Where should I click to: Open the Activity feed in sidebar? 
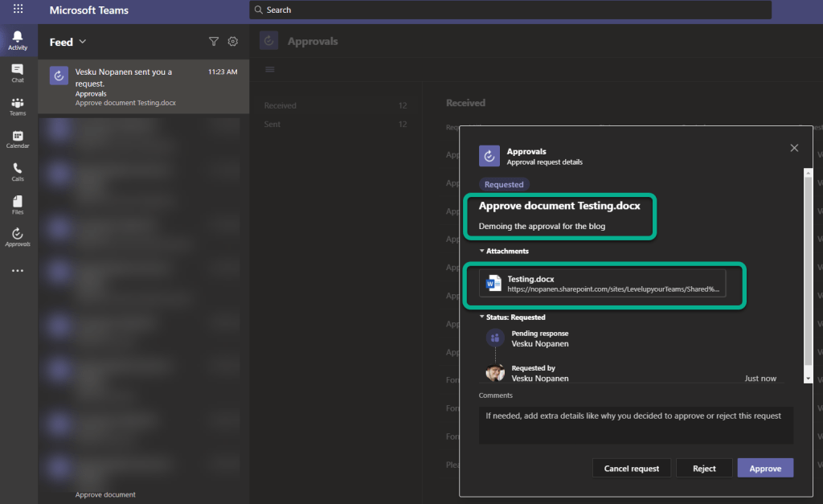18,40
